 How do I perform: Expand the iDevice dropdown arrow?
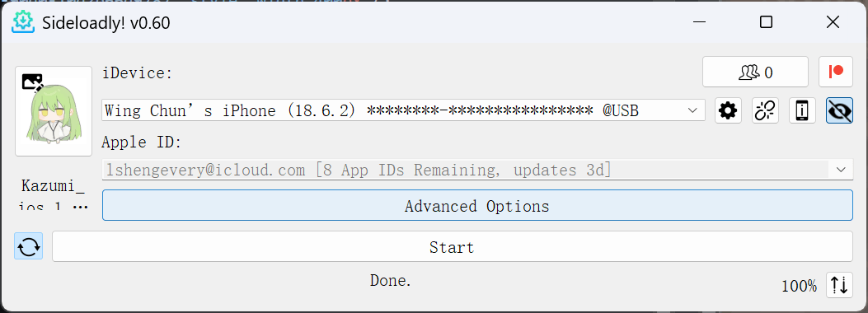click(x=692, y=110)
